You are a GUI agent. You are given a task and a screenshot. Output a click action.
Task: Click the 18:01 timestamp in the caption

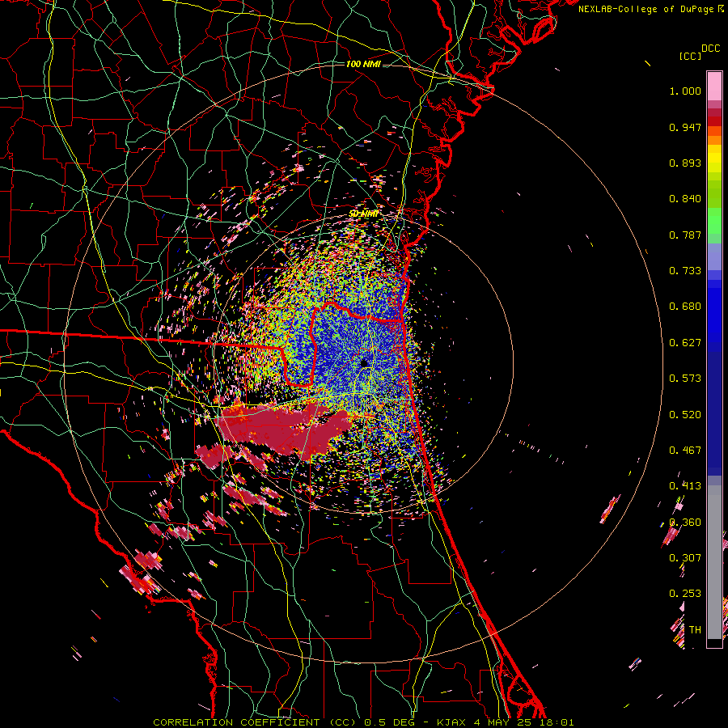pyautogui.click(x=558, y=722)
